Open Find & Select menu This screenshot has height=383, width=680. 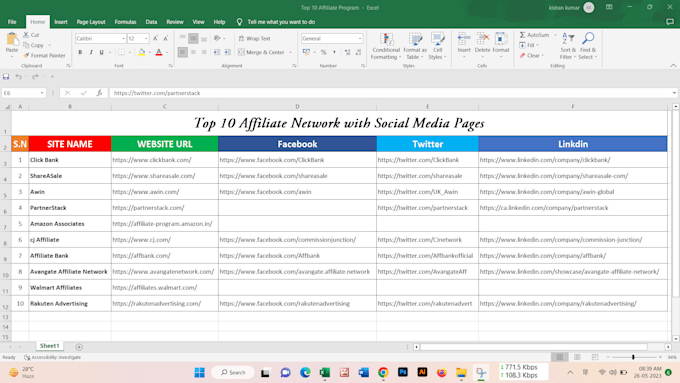tap(588, 46)
